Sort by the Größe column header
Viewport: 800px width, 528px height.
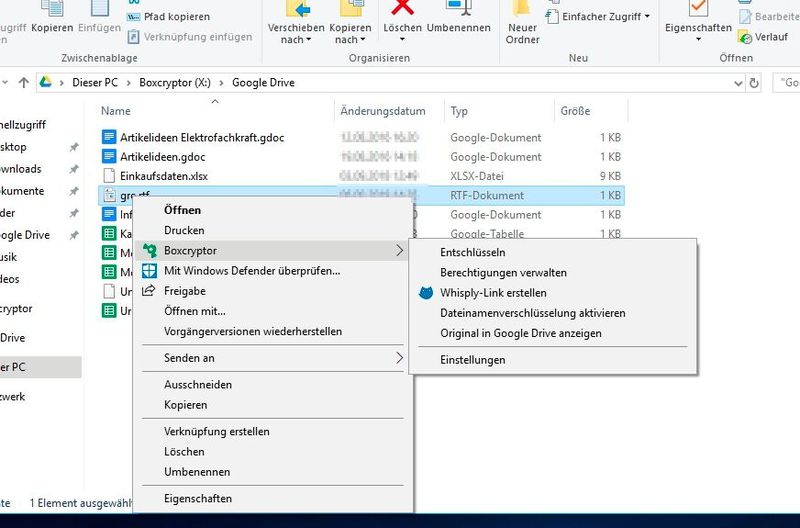pyautogui.click(x=575, y=111)
